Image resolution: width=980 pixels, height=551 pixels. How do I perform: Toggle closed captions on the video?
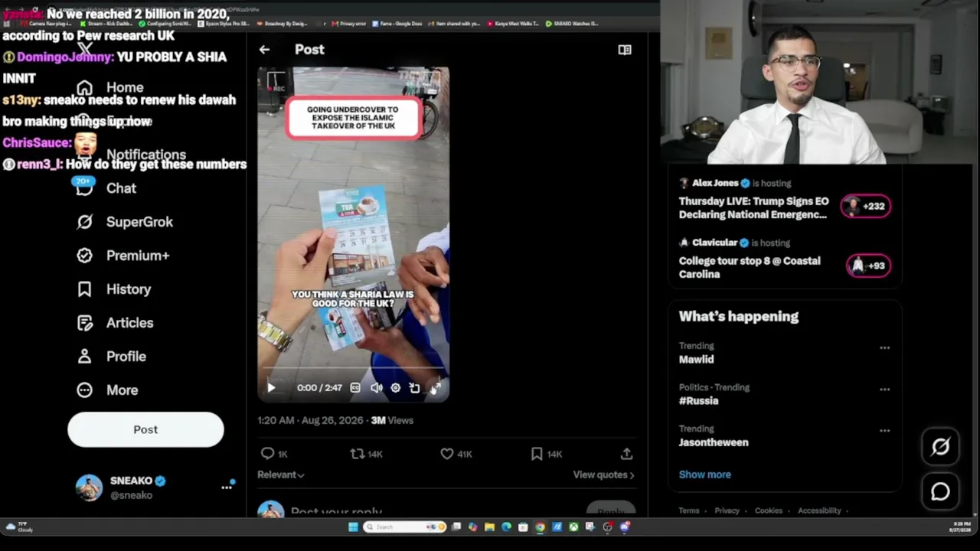(355, 388)
